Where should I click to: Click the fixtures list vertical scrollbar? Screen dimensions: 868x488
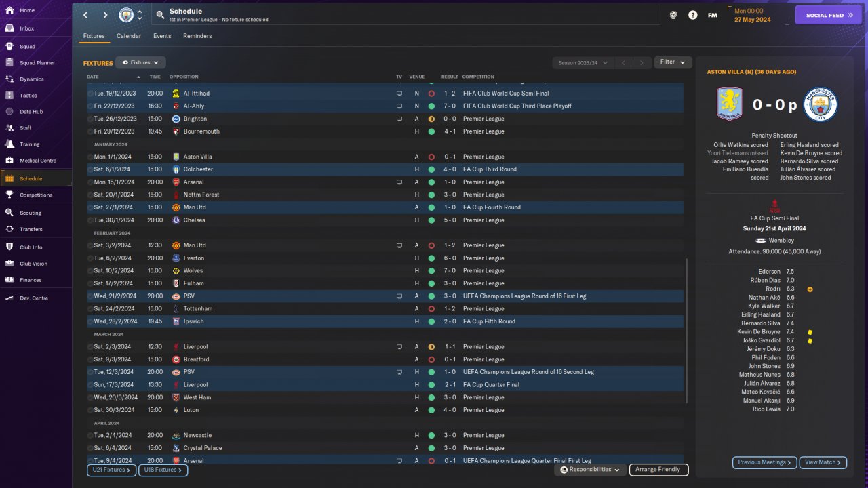pos(687,329)
